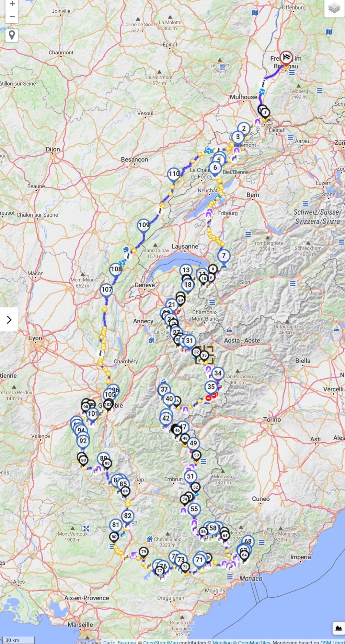
Task: Open the map layers selector
Action: [334, 8]
